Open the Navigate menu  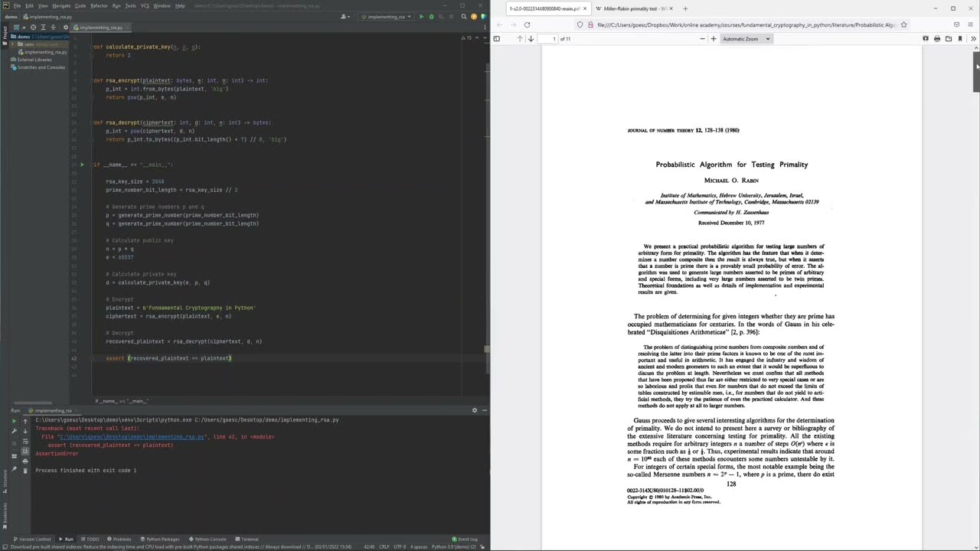pyautogui.click(x=61, y=5)
